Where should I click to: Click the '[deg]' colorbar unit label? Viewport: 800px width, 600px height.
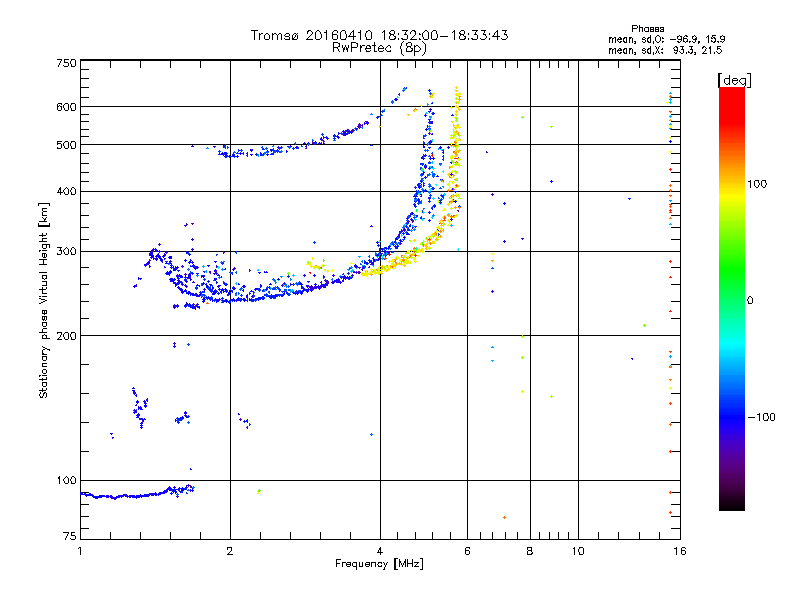point(734,80)
